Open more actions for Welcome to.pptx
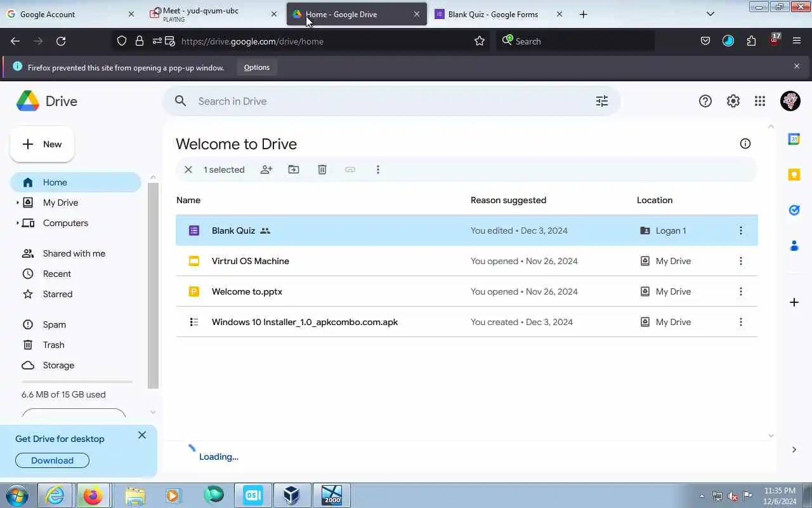 click(x=740, y=291)
